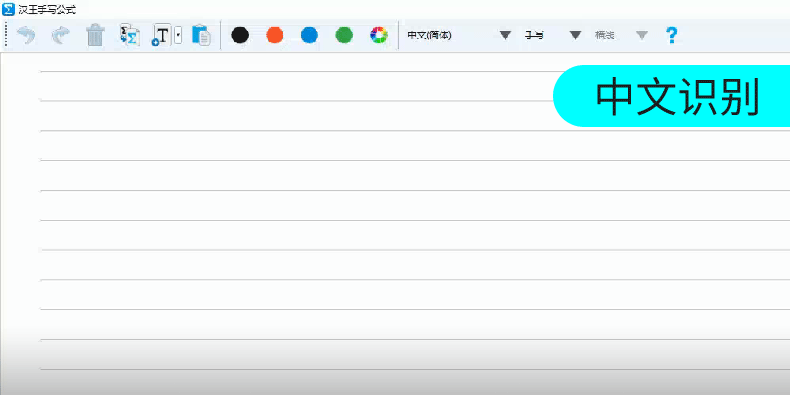Click the redo arrow icon
This screenshot has width=790, height=395.
click(x=60, y=35)
